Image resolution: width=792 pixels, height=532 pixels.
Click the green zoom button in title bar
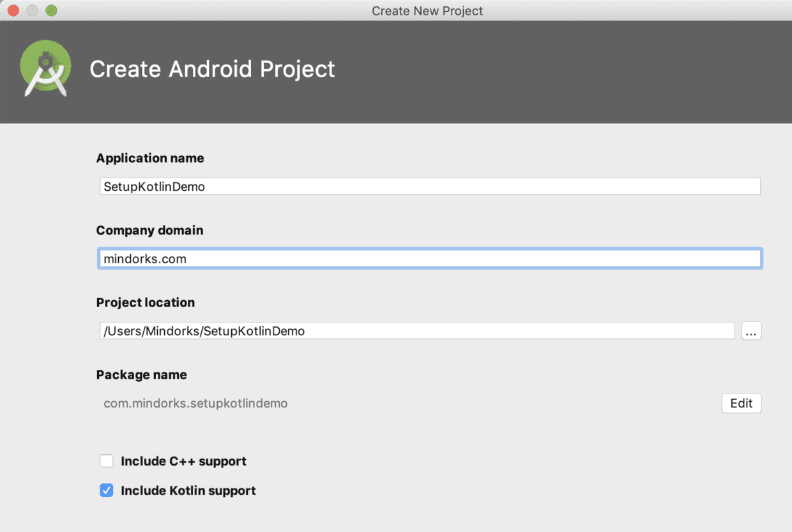click(51, 10)
